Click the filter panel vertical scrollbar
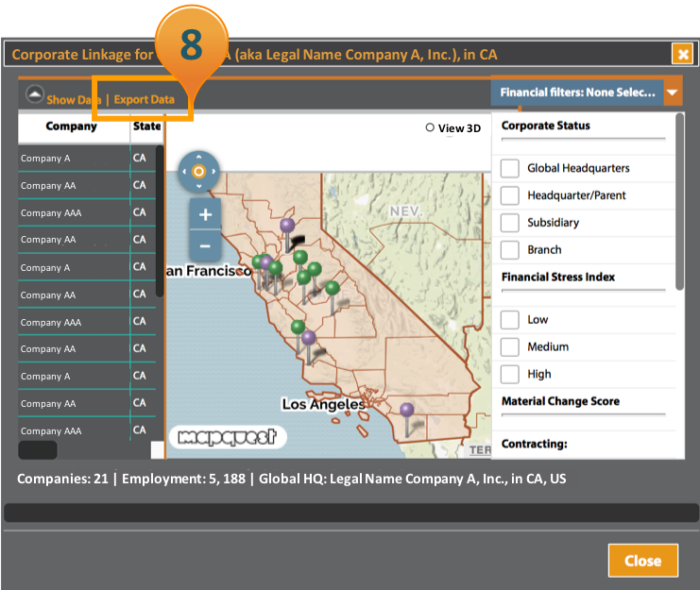The image size is (700, 590). [679, 202]
